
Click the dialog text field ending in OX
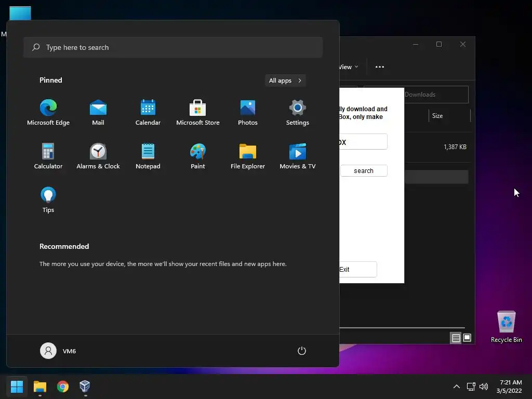(x=363, y=141)
